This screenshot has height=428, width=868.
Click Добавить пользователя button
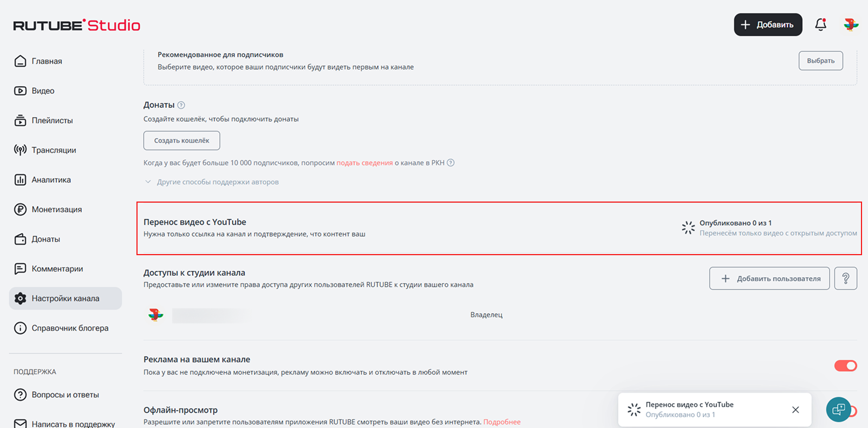click(x=769, y=278)
